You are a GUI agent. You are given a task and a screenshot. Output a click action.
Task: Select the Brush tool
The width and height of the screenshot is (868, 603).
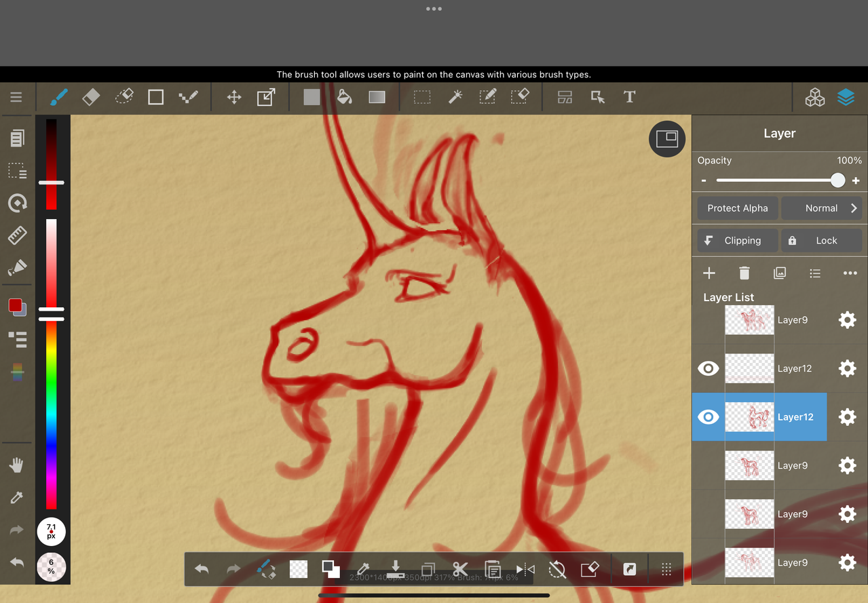[x=58, y=97]
